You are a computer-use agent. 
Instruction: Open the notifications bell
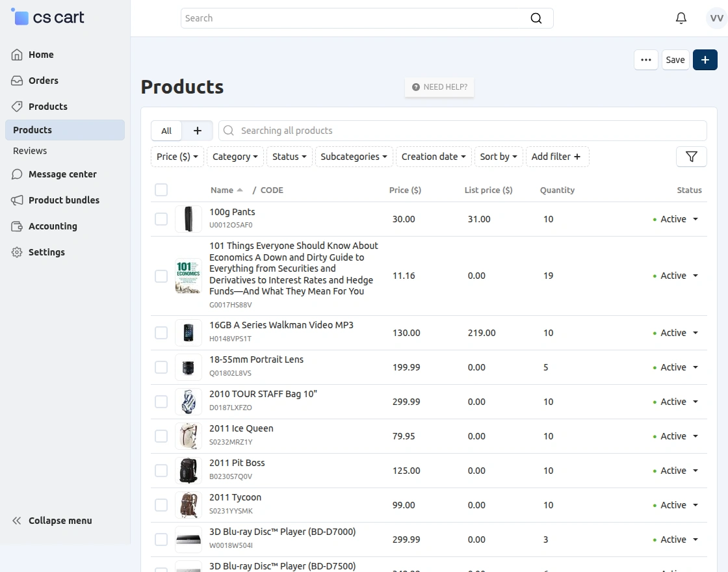[x=681, y=18]
